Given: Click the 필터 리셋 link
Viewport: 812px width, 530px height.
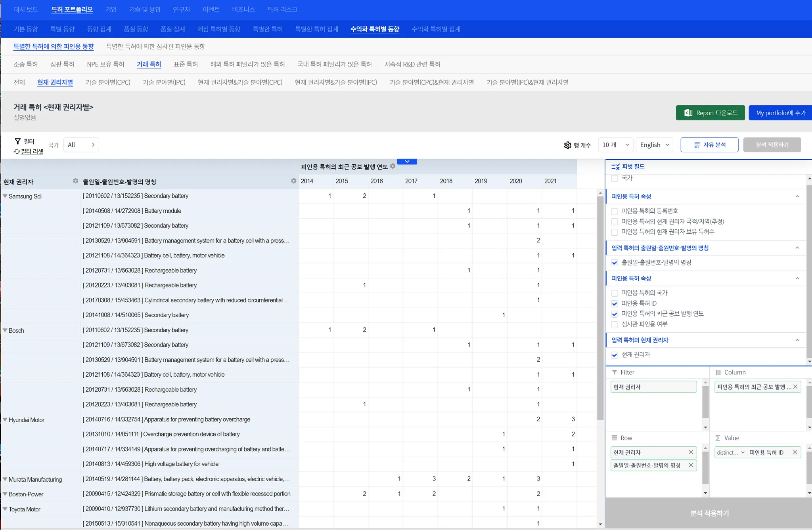Looking at the screenshot, I should (x=32, y=151).
